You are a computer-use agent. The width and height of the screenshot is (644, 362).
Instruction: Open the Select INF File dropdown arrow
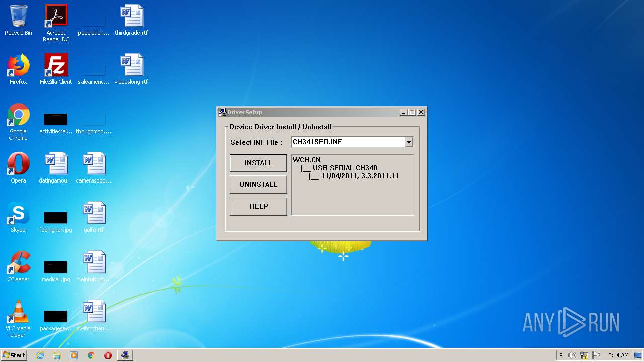[409, 142]
